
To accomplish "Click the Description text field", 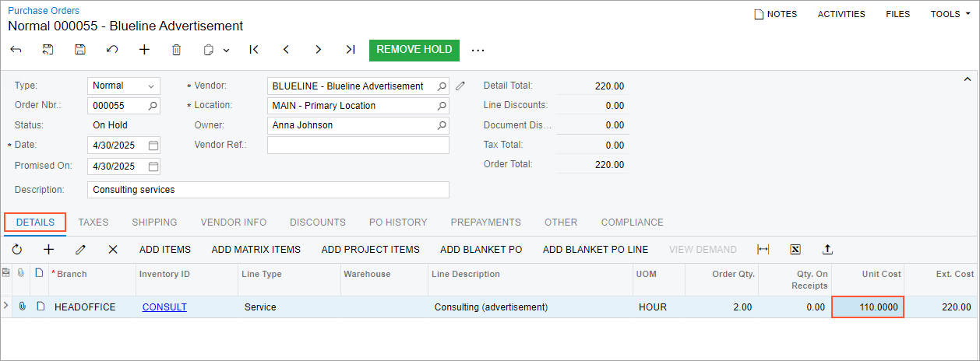I will tap(268, 190).
